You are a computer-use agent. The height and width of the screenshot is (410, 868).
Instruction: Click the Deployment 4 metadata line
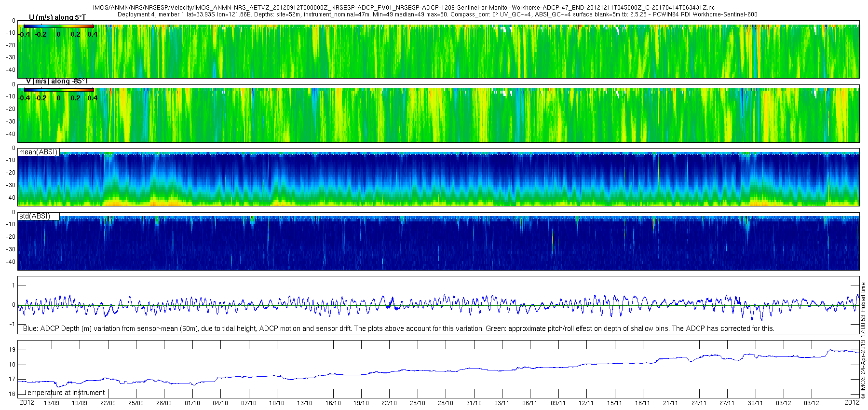pyautogui.click(x=437, y=14)
